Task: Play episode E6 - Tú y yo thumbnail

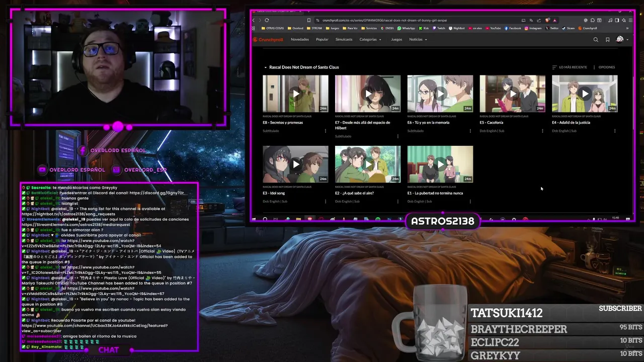Action: click(440, 94)
